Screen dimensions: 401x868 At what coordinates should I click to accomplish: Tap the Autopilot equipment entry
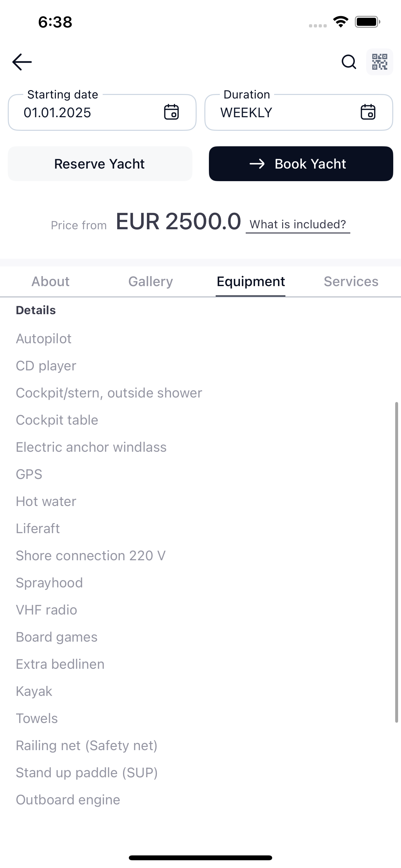pos(44,339)
